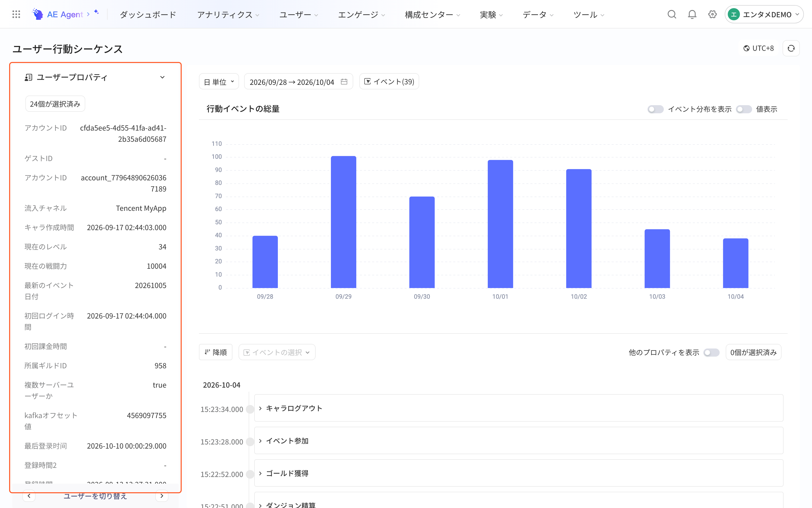The height and width of the screenshot is (508, 812).
Task: Open the エンタメDEMO account dropdown
Action: point(764,14)
